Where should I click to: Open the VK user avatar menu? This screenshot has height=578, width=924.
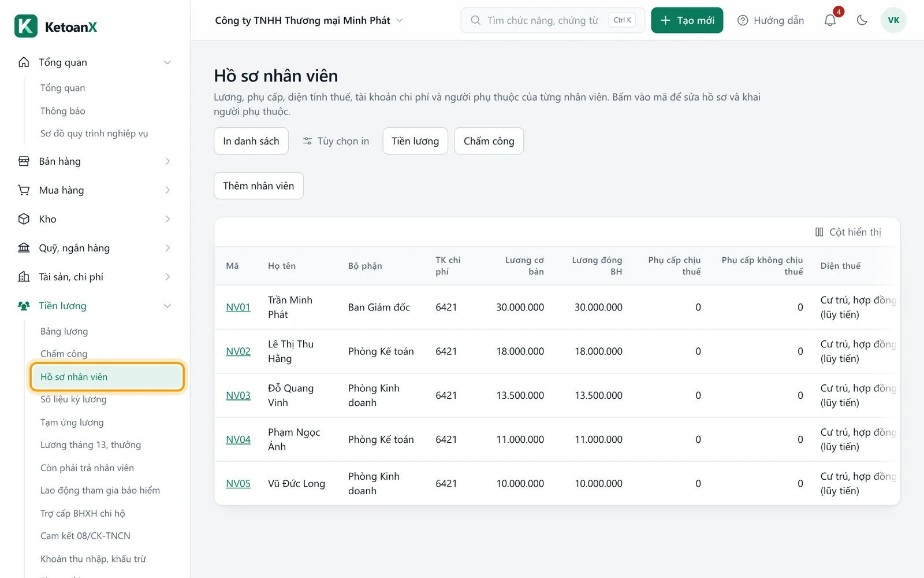pyautogui.click(x=893, y=20)
